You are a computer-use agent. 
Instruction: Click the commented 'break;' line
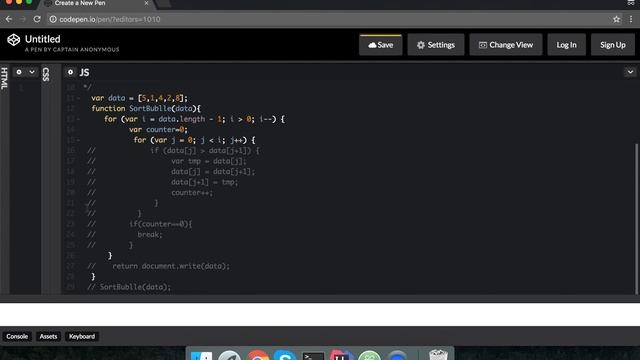[150, 235]
